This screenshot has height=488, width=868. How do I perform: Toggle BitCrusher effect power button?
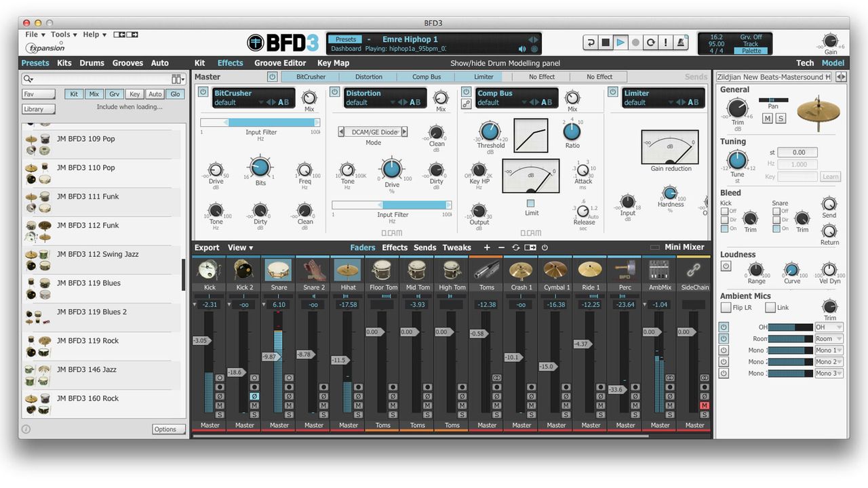click(x=203, y=91)
